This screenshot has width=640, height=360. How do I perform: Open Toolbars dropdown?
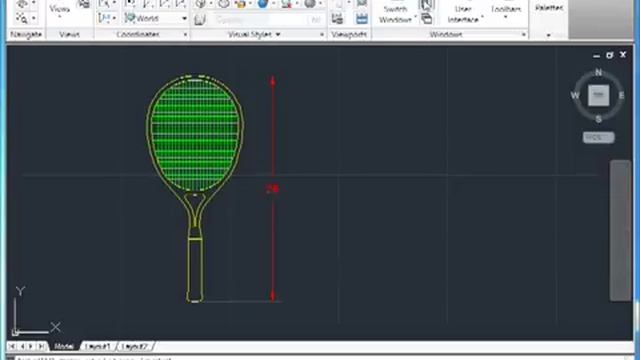(506, 12)
